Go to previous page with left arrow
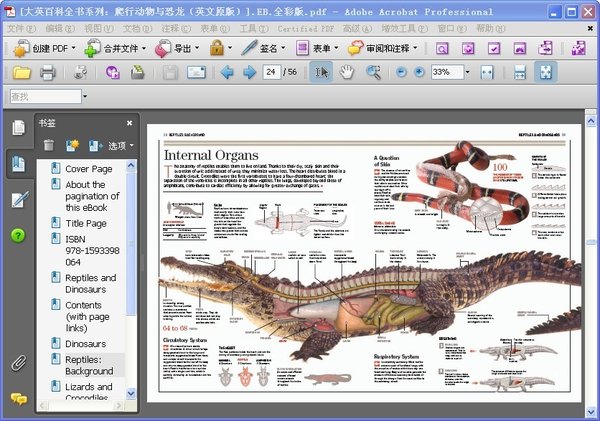 tap(227, 72)
